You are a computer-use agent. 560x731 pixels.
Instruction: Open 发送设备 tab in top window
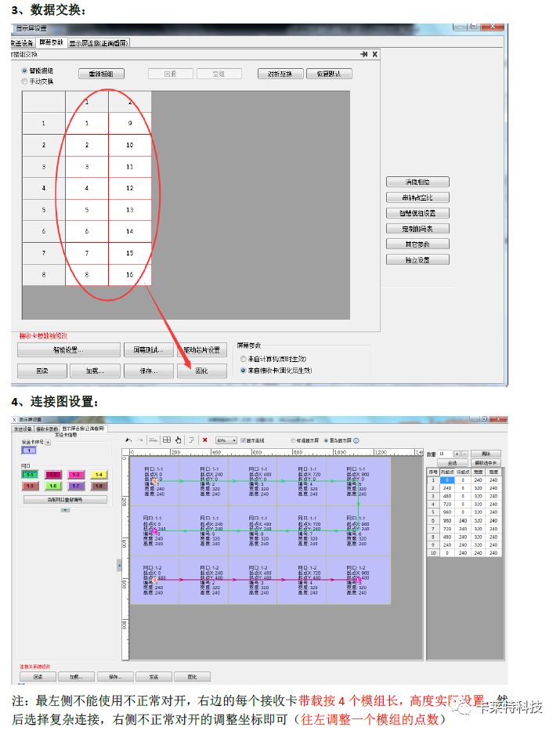[23, 43]
